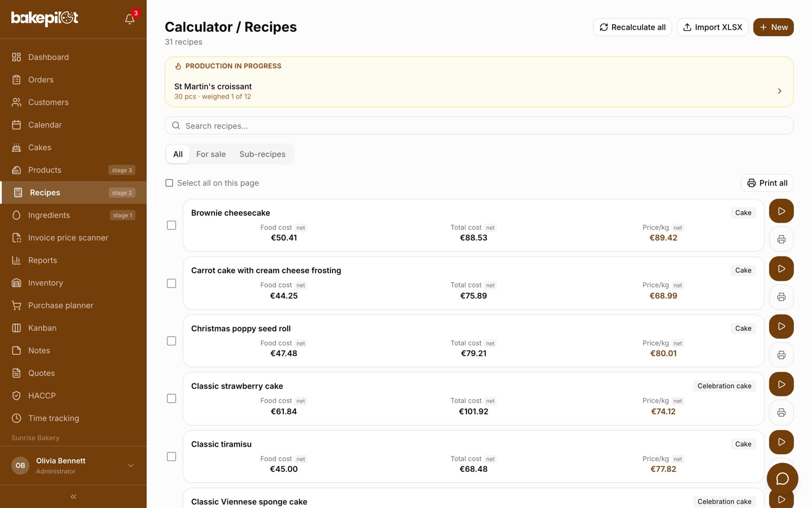
Task: Open the bakepilot logo home
Action: coord(45,18)
